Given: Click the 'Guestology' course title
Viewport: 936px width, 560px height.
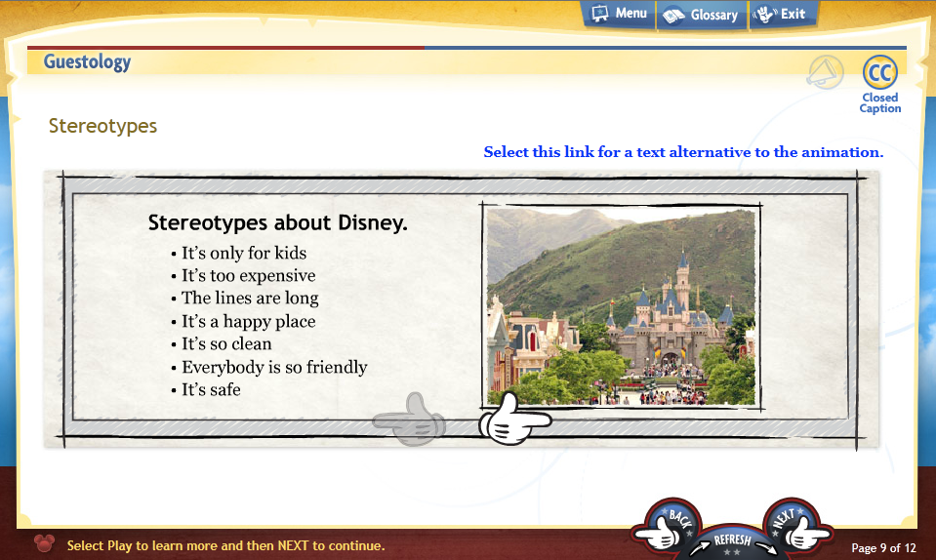Looking at the screenshot, I should coord(87,61).
